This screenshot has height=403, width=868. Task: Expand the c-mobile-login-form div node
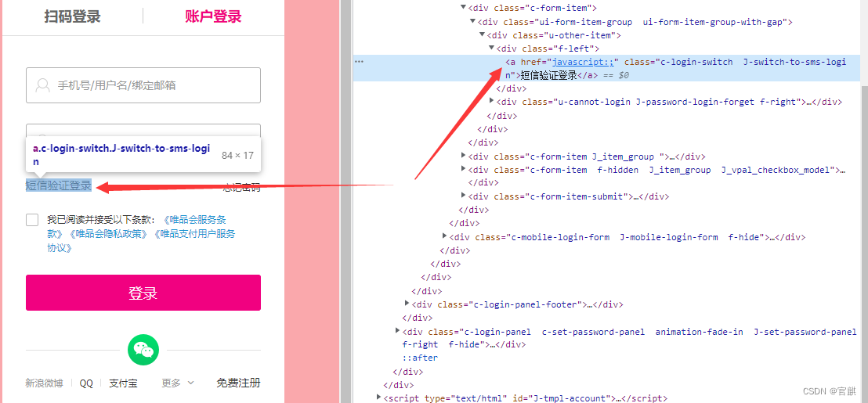click(444, 236)
